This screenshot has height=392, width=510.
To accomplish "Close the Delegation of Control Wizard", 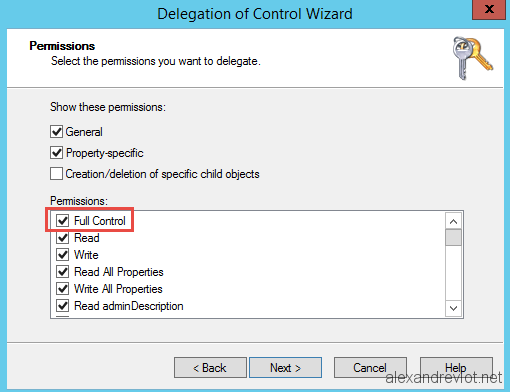I will (x=489, y=9).
